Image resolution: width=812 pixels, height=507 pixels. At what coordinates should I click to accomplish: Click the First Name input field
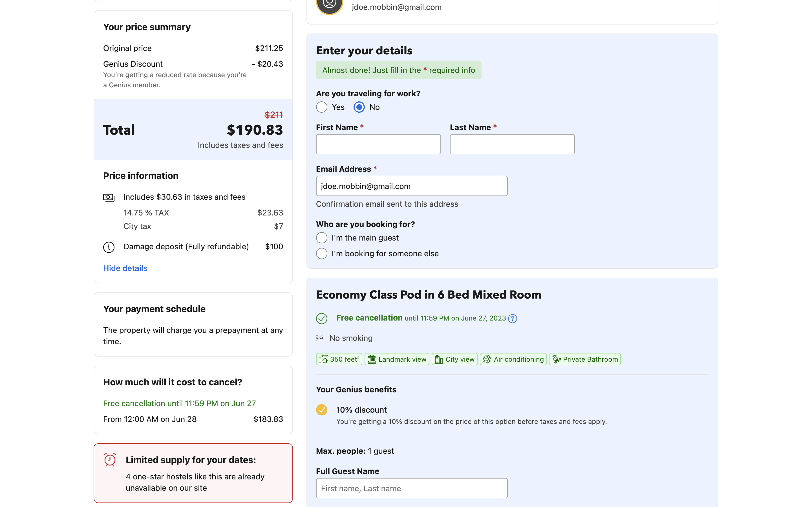click(x=378, y=144)
